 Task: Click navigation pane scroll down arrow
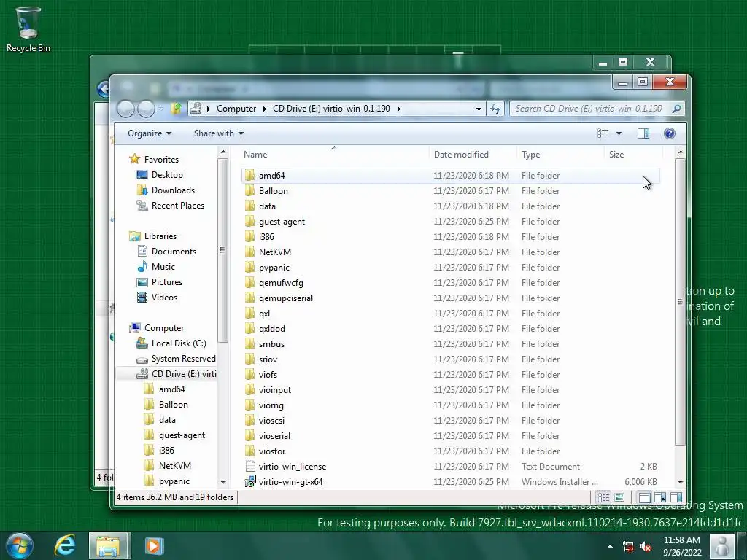tap(223, 483)
